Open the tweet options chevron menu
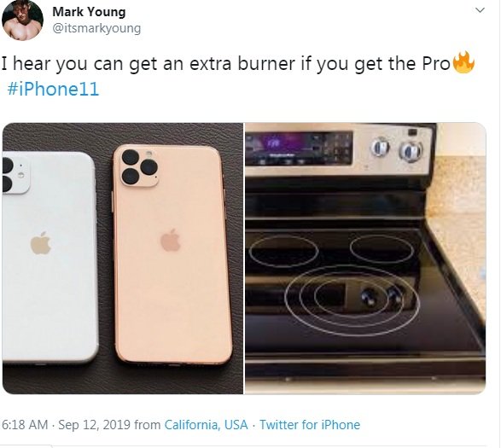The width and height of the screenshot is (501, 448). click(x=480, y=10)
